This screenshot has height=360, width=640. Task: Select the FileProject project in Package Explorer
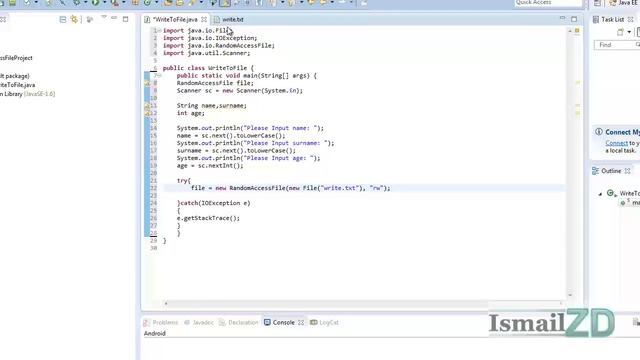[x=16, y=58]
